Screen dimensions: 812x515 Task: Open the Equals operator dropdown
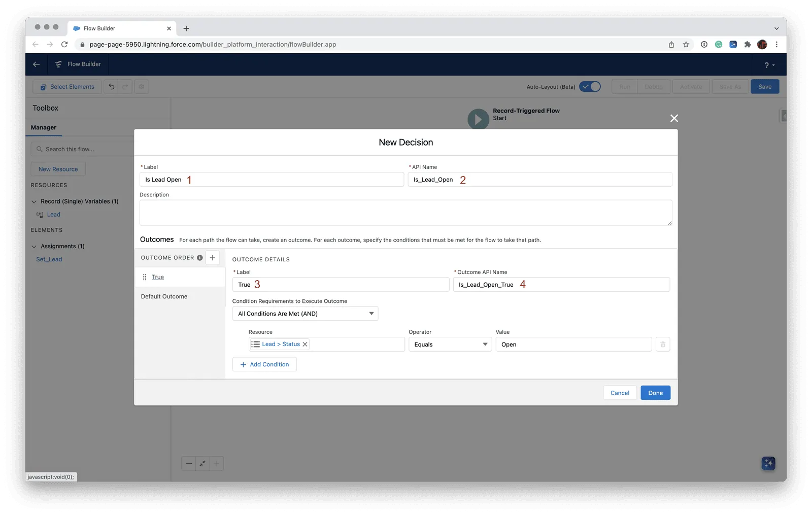450,345
